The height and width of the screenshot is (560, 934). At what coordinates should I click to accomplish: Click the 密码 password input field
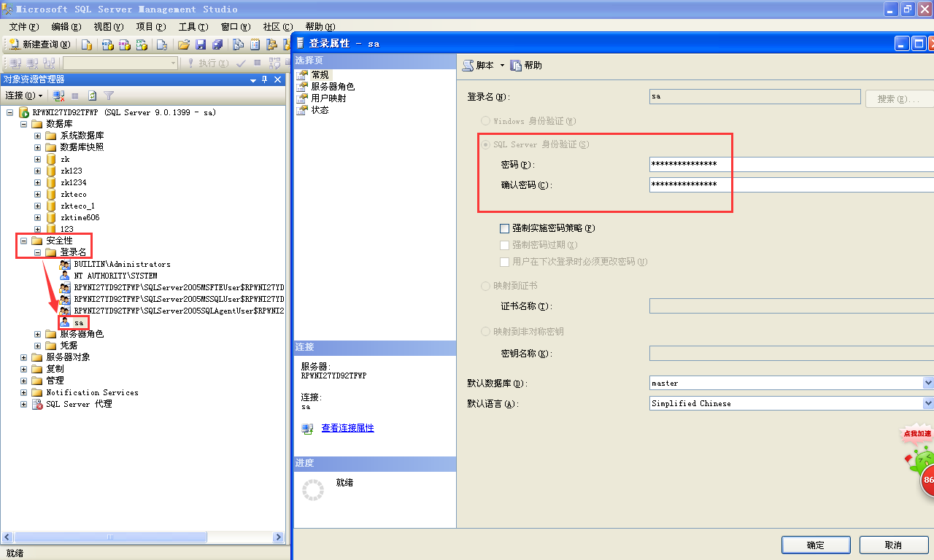788,164
